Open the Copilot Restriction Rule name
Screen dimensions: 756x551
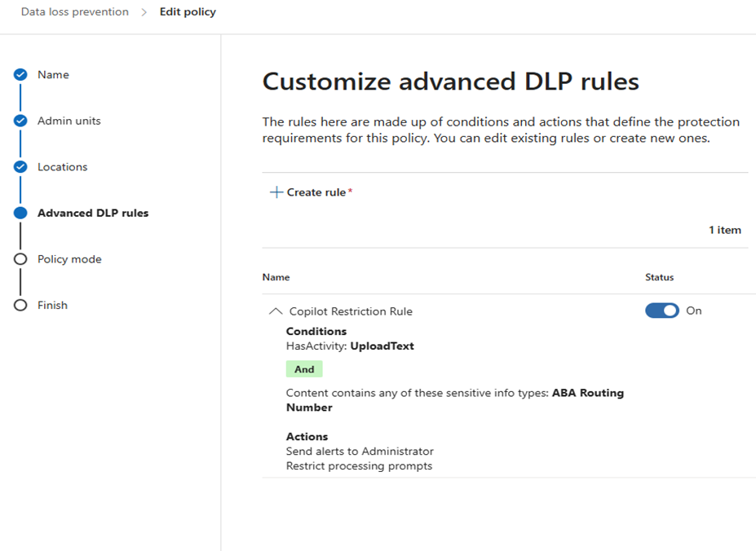click(x=351, y=311)
